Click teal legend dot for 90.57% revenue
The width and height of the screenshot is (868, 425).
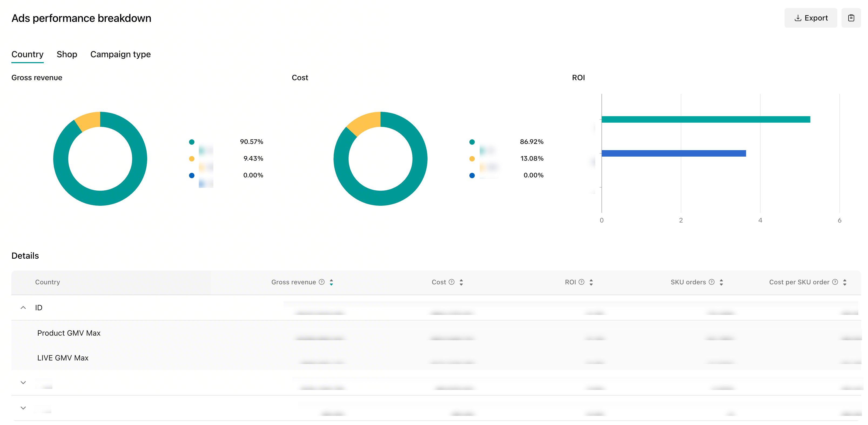(x=192, y=142)
